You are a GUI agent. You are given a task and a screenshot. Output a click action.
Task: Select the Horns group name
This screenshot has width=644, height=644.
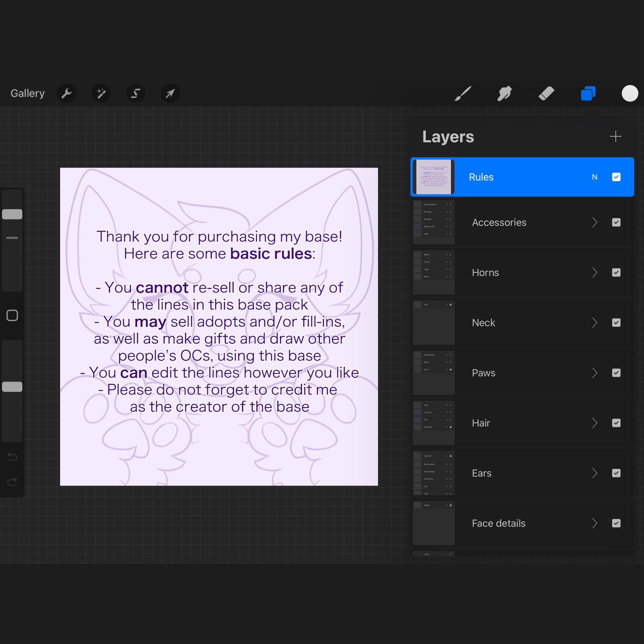485,273
